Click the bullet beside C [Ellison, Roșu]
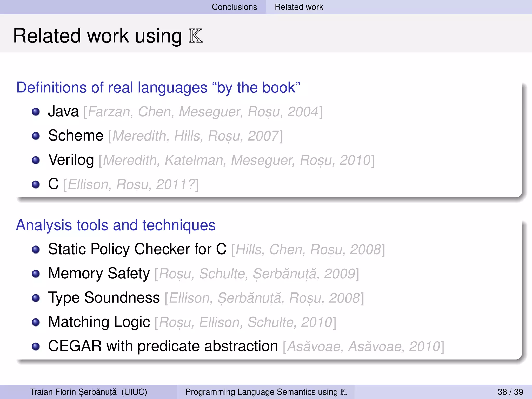532x399 pixels. 36,184
